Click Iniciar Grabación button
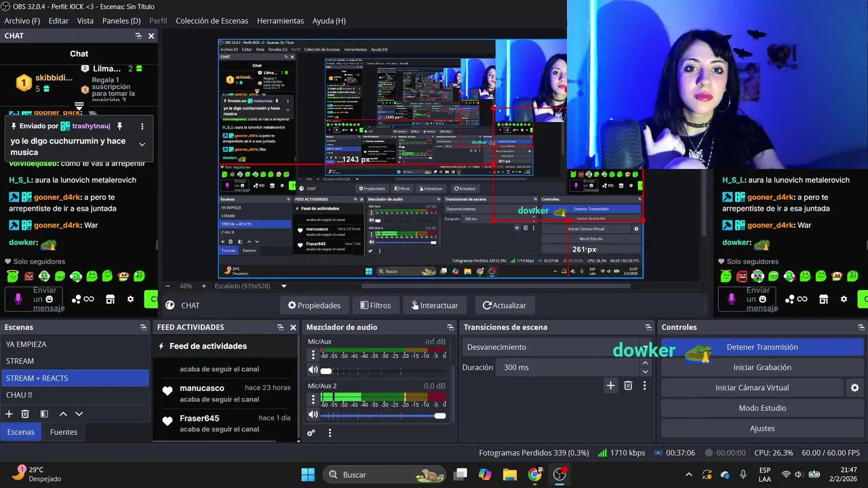This screenshot has height=488, width=868. pyautogui.click(x=762, y=367)
